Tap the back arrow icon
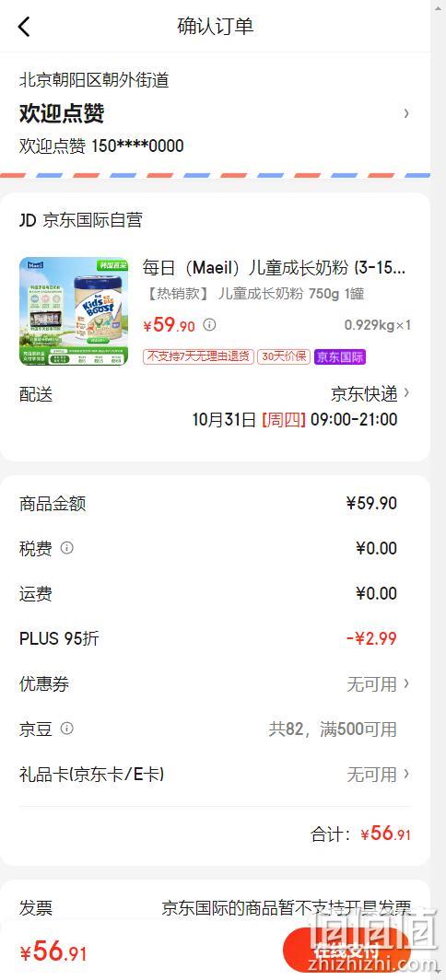This screenshot has height=980, width=446. coord(24,27)
